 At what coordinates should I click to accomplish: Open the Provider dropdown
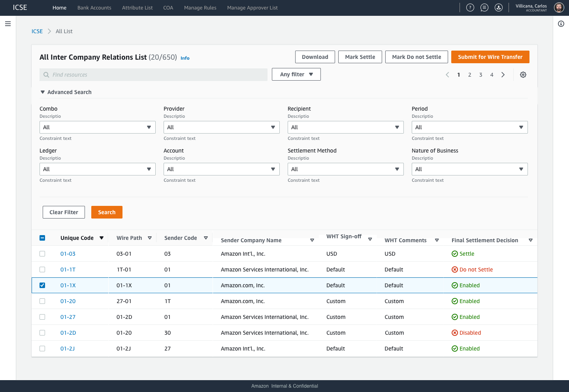pyautogui.click(x=222, y=127)
